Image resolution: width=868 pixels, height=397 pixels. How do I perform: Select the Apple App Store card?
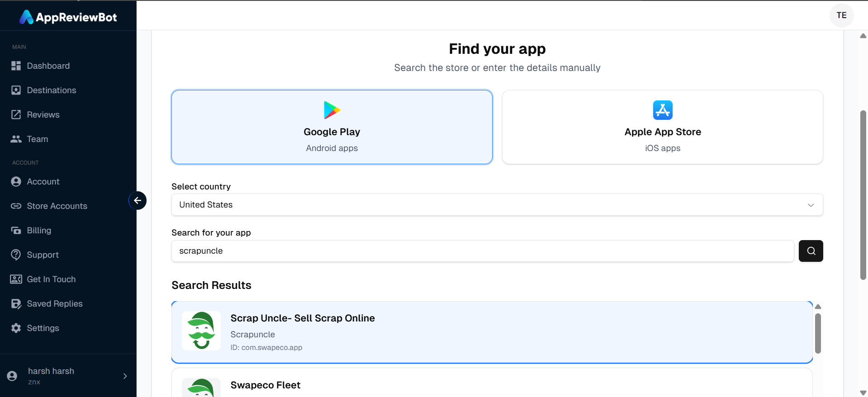663,127
